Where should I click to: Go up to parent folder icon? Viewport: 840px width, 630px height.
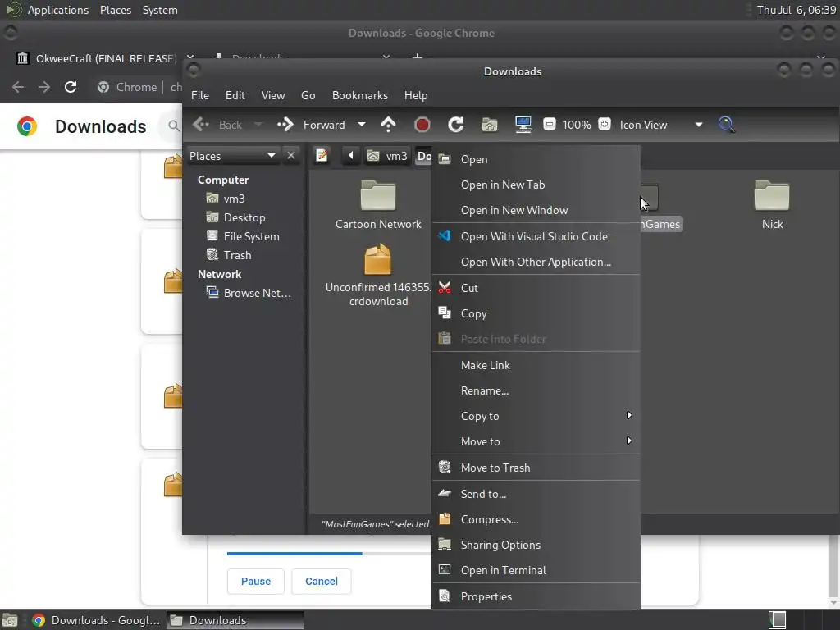[388, 125]
